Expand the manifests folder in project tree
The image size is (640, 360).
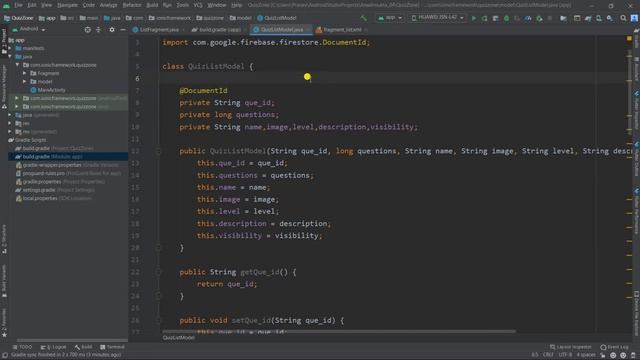click(10, 48)
